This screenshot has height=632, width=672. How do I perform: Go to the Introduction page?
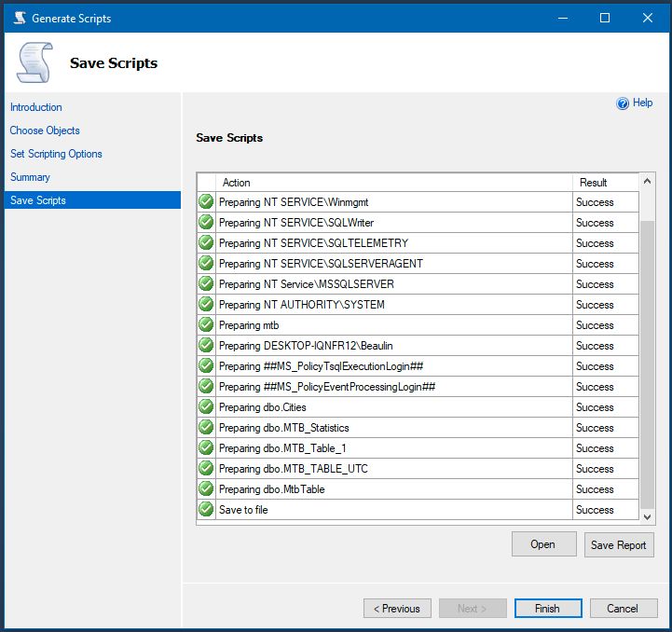[x=36, y=107]
